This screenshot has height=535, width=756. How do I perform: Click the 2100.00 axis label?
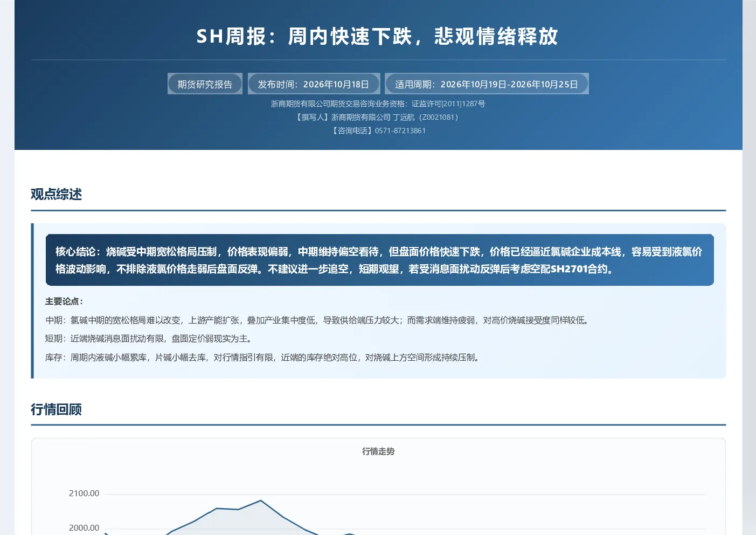pyautogui.click(x=84, y=493)
